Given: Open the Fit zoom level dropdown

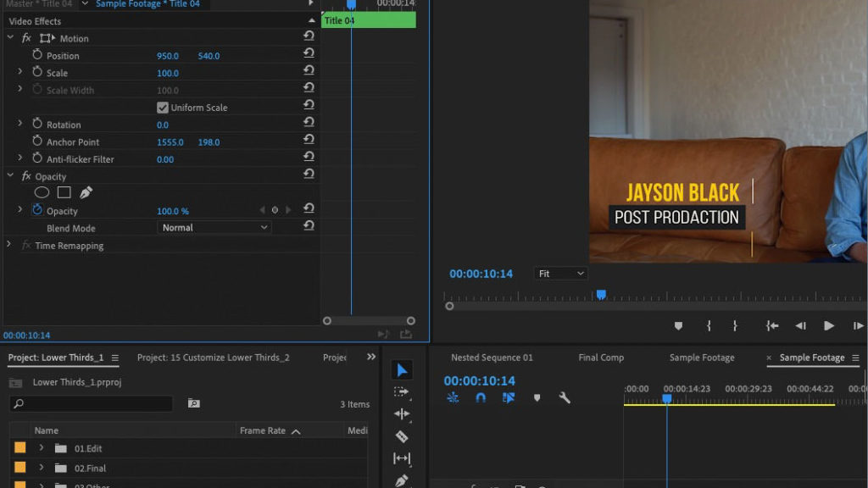Looking at the screenshot, I should [560, 274].
